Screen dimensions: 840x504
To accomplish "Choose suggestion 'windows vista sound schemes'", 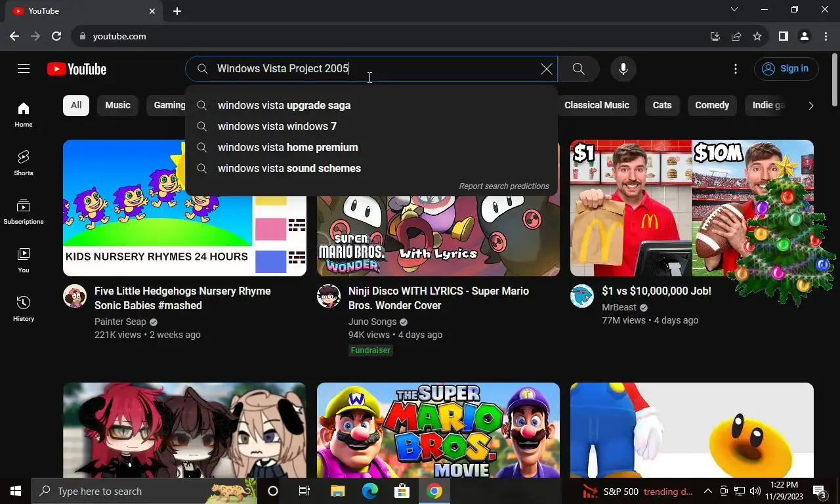I will point(371,168).
